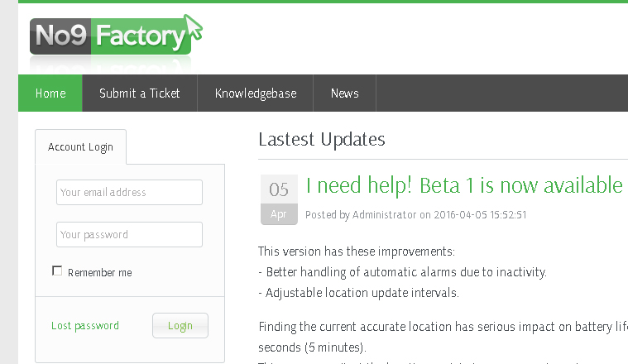Focus the Your password field
The image size is (628, 364).
[129, 235]
